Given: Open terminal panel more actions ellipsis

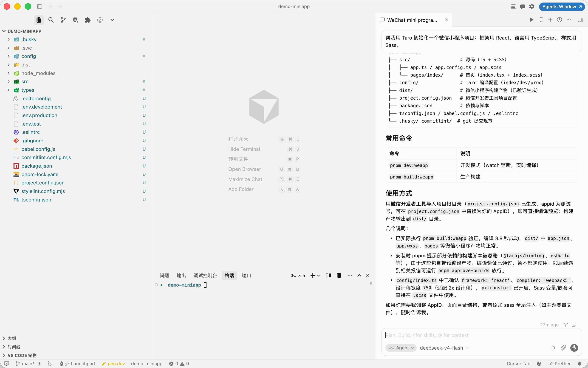Looking at the screenshot, I should [350, 276].
